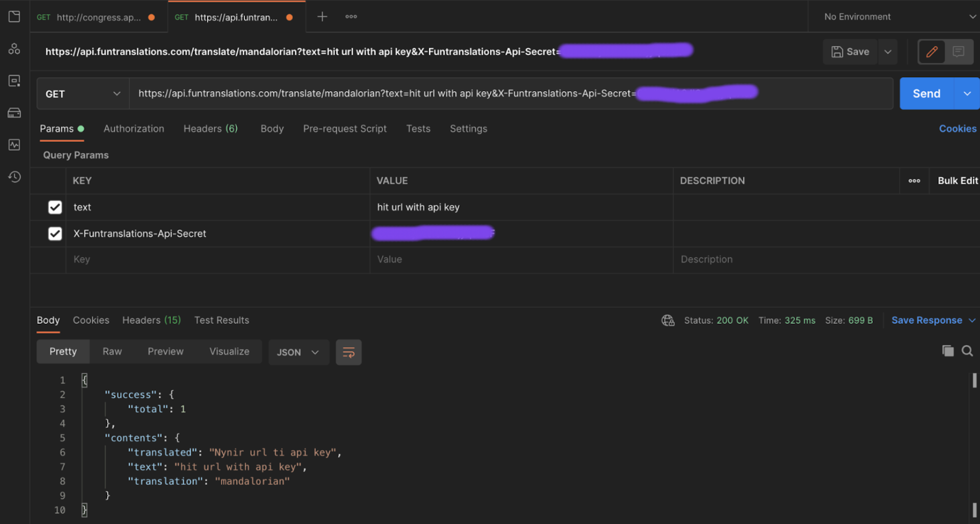Screen dimensions: 980x524
Task: Open column options three-dot icon in params table
Action: click(914, 181)
